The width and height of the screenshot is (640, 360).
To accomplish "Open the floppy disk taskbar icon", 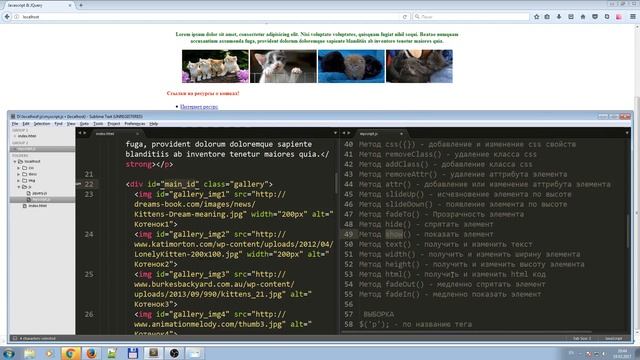I will [x=133, y=353].
